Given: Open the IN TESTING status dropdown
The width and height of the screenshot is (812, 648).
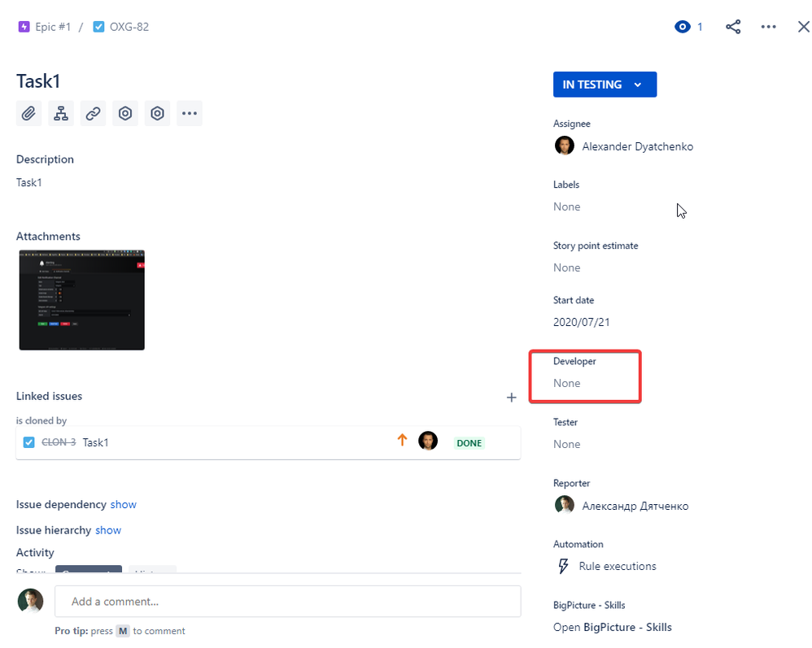Looking at the screenshot, I should tap(605, 85).
